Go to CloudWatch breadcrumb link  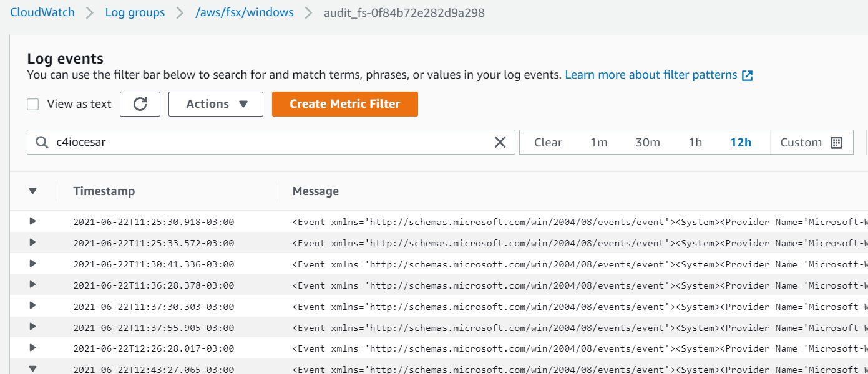[42, 12]
